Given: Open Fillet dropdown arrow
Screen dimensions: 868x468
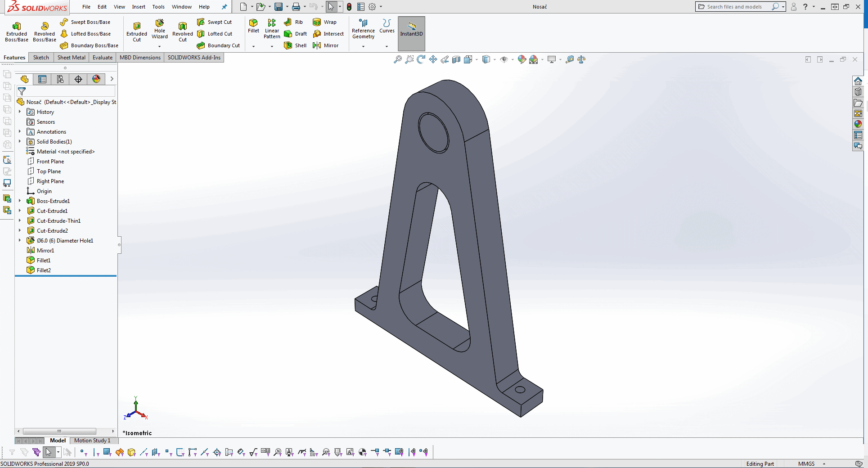Looking at the screenshot, I should pos(253,46).
